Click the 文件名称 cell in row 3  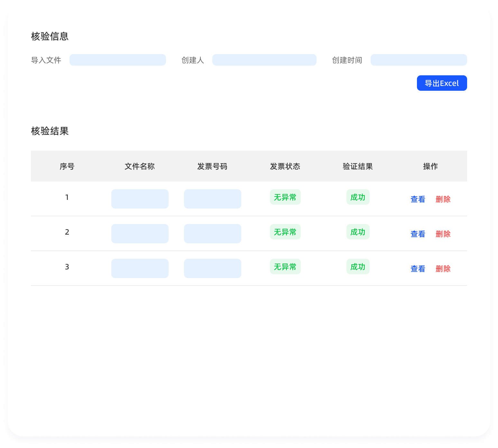point(140,268)
